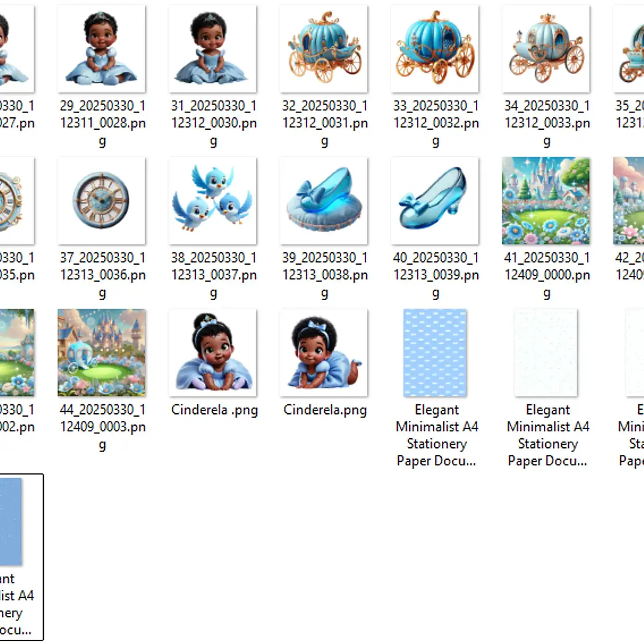The image size is (644, 644).
Task: Click the 'Cinderela .png' file name with space
Action: pos(215,410)
